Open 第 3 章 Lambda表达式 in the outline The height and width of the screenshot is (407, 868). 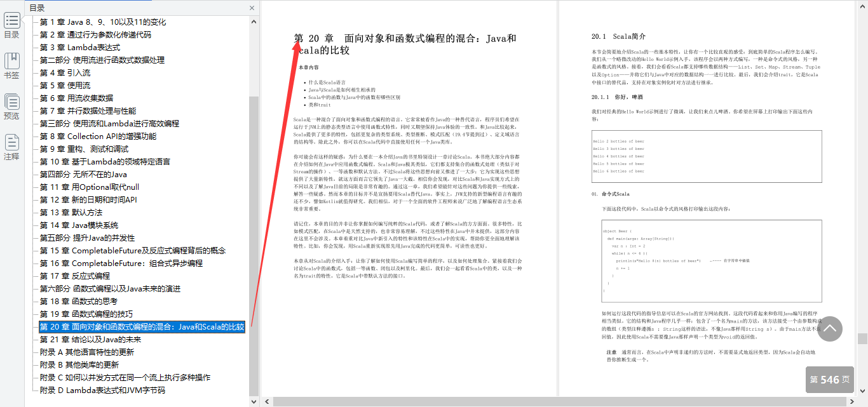point(79,47)
